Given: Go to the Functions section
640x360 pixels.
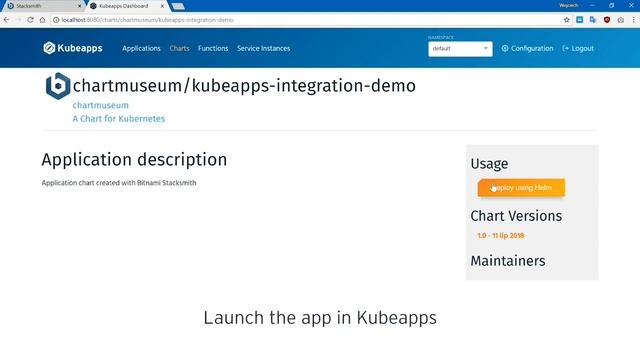Looking at the screenshot, I should coord(213,48).
